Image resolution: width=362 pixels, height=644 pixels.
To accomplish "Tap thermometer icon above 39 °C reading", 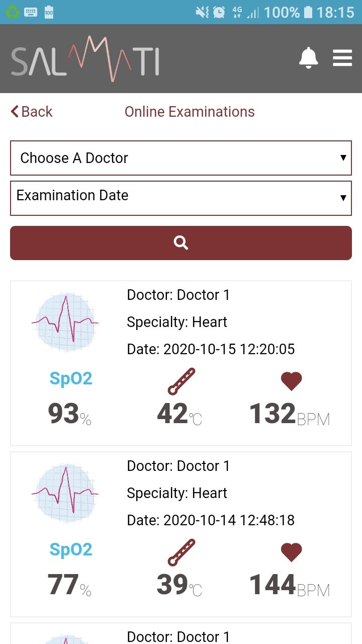I will 181,552.
